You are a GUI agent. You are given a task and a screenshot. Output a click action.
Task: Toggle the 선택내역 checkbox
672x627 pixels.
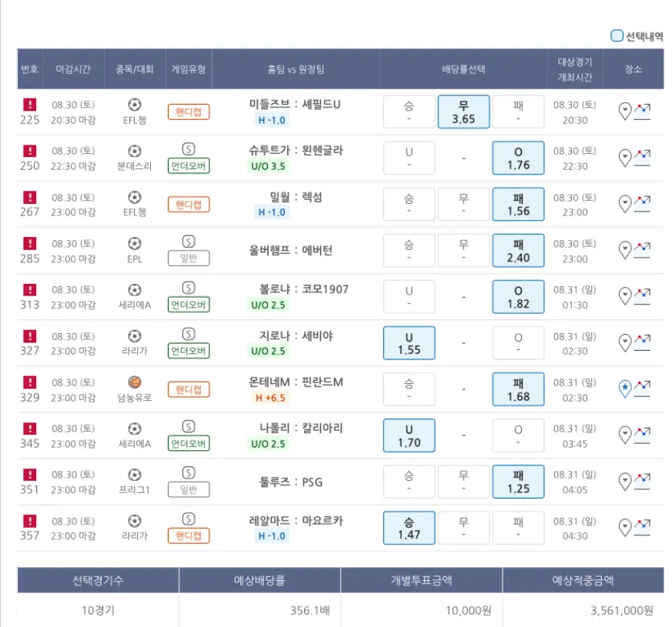point(617,35)
